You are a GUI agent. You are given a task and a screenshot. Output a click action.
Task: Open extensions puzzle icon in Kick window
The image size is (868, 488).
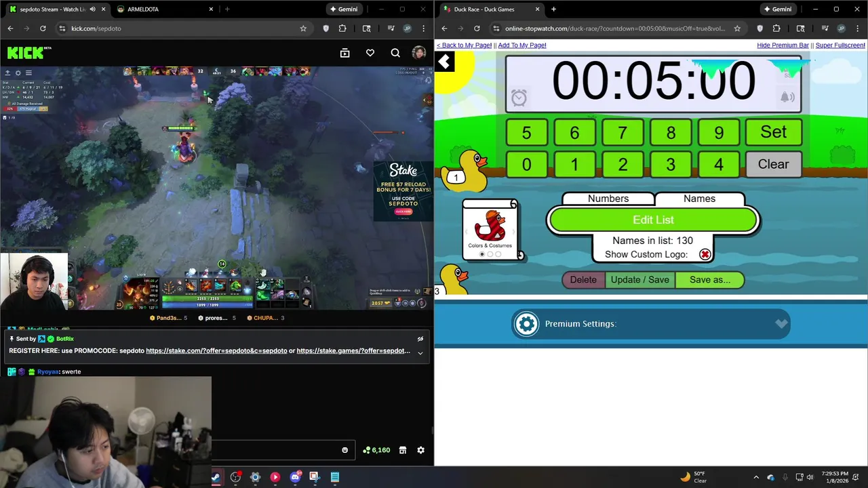(342, 28)
